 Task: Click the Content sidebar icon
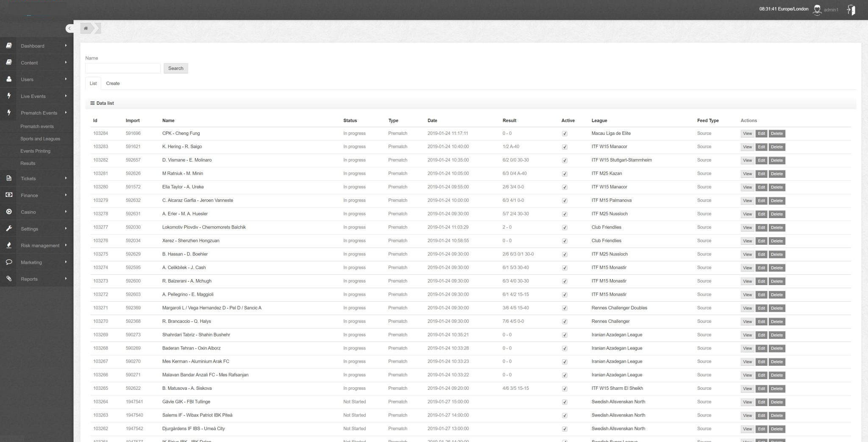tap(8, 62)
